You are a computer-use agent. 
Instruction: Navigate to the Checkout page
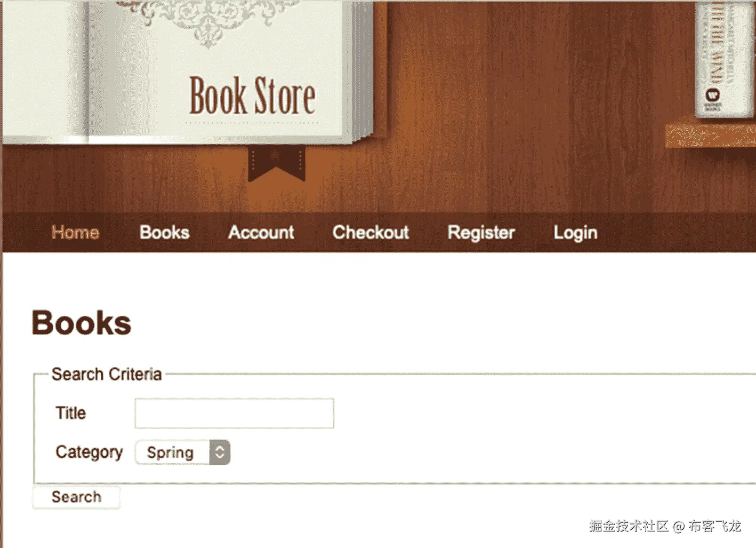(x=371, y=232)
